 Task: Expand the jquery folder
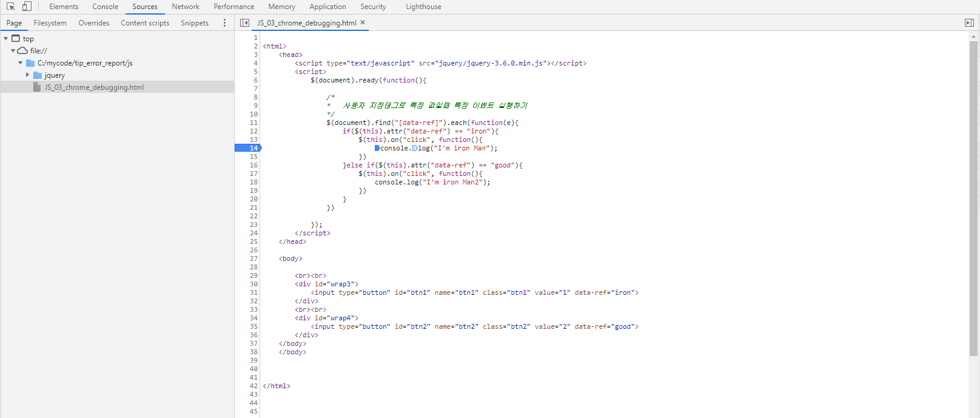27,75
